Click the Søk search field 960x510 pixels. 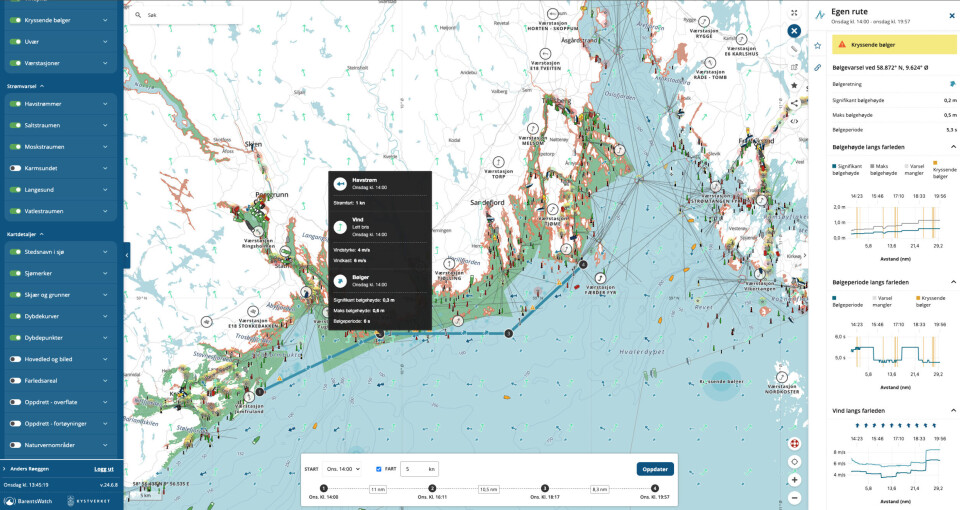point(190,16)
